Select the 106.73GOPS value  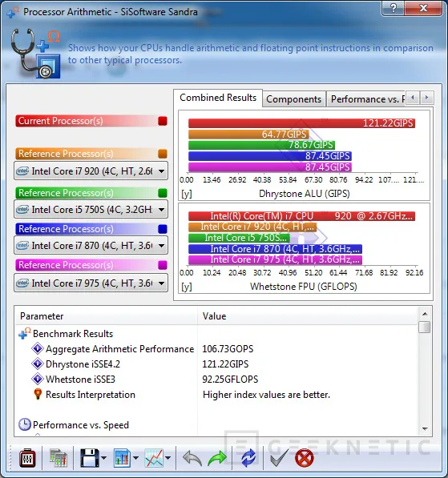click(228, 349)
